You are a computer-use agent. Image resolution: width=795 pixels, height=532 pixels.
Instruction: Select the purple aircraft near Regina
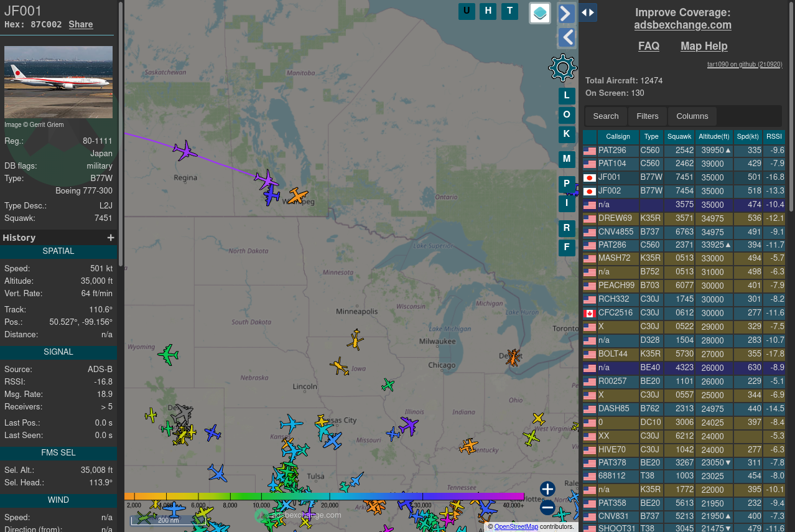(x=185, y=151)
